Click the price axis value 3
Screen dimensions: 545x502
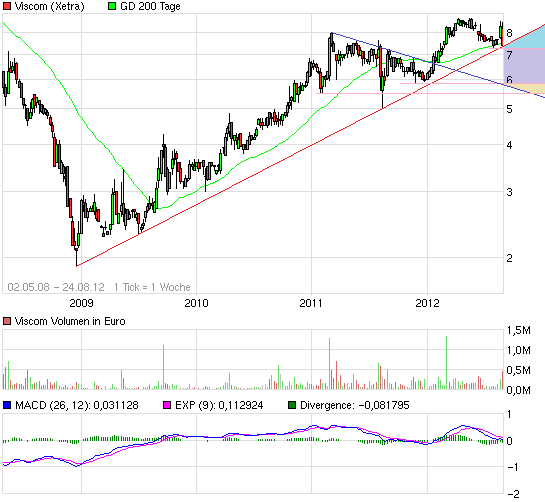coord(509,192)
